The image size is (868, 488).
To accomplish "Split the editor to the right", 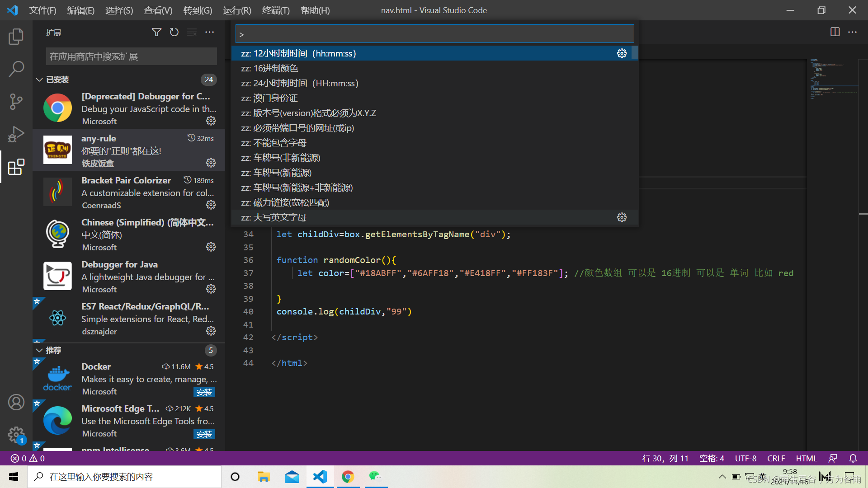I will (x=835, y=32).
